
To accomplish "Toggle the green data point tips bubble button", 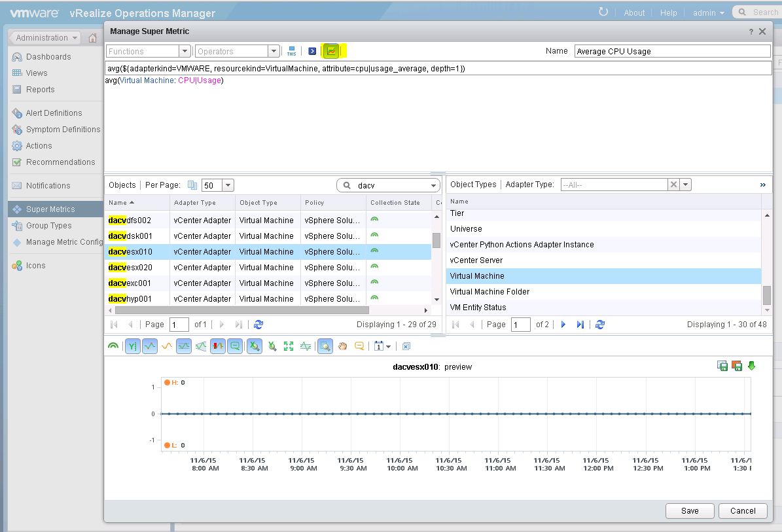I will [235, 346].
